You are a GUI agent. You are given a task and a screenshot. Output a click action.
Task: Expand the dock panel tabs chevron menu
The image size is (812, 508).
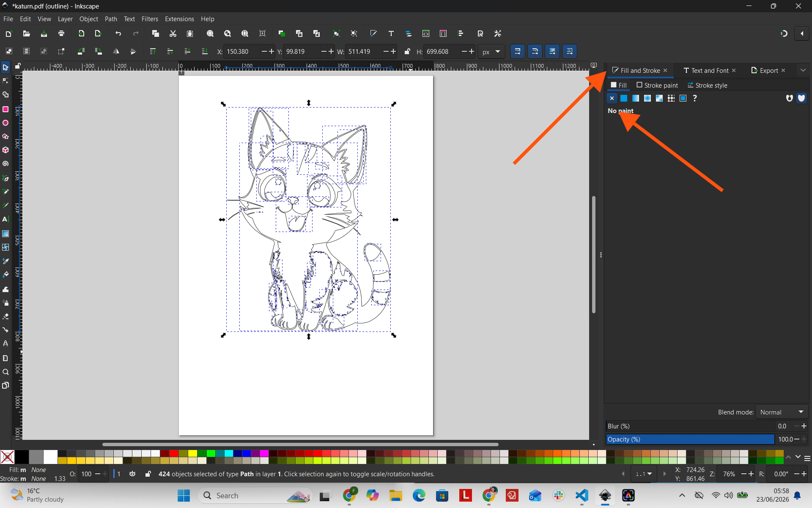point(803,70)
